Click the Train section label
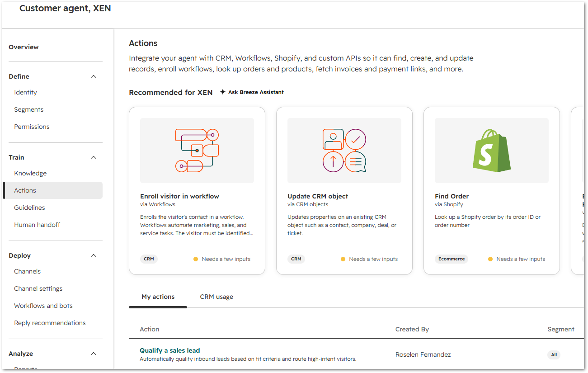Viewport: 588px width, 373px height. [16, 157]
